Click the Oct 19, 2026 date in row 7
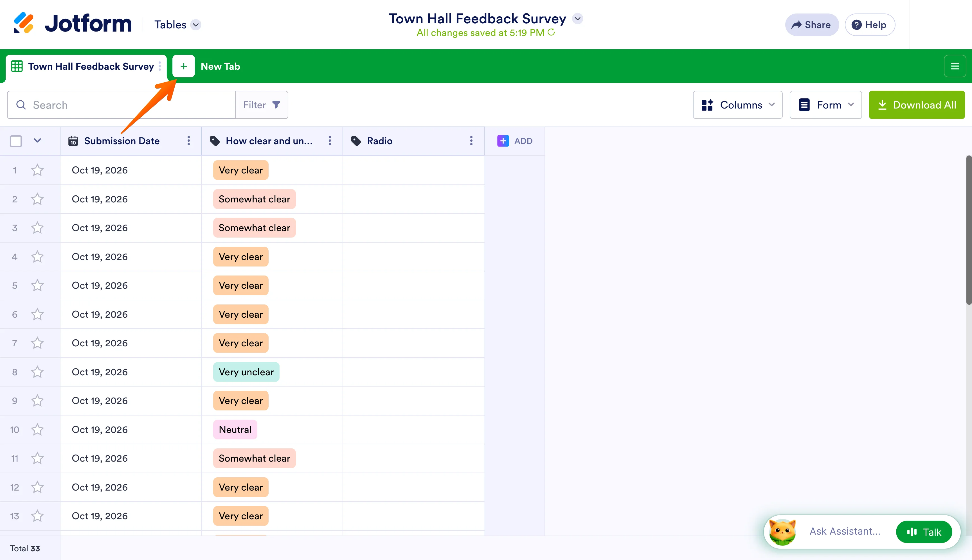Viewport: 972px width, 560px height. point(100,343)
